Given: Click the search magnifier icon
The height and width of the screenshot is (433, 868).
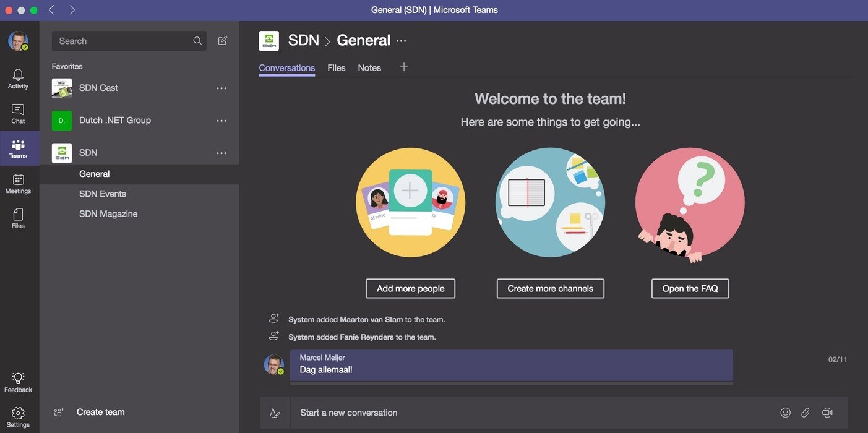Looking at the screenshot, I should (197, 41).
